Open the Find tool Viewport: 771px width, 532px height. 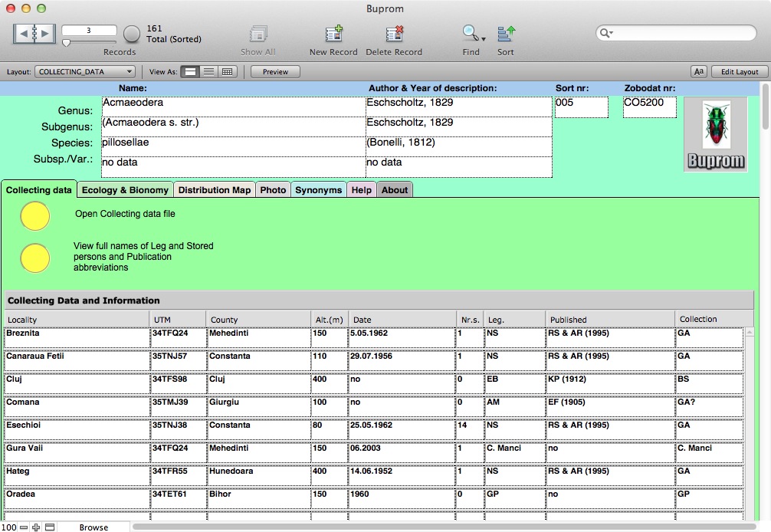(471, 34)
